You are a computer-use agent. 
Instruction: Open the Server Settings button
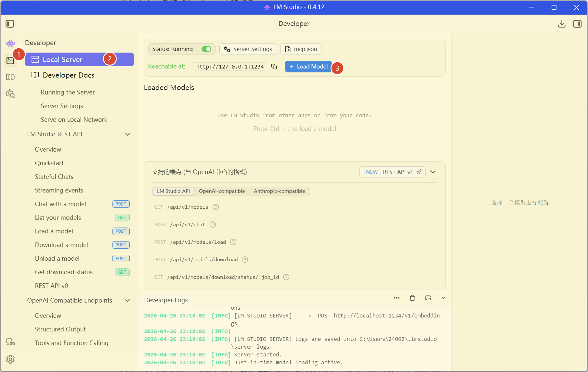click(x=248, y=49)
